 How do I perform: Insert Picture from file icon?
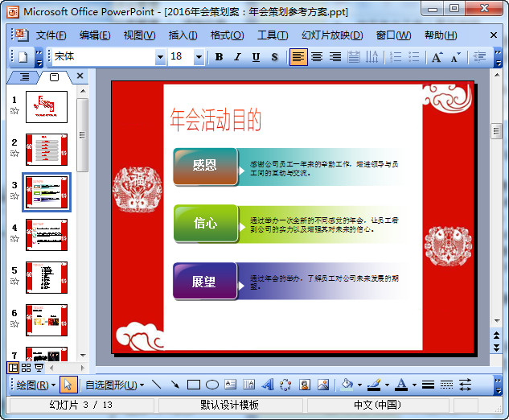323,385
